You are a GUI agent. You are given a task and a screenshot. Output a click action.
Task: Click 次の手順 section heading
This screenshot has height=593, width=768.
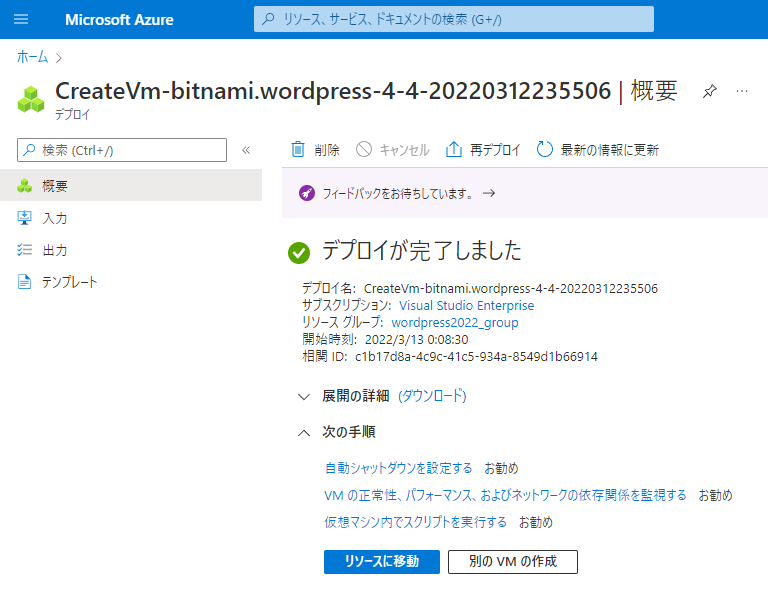click(x=349, y=432)
